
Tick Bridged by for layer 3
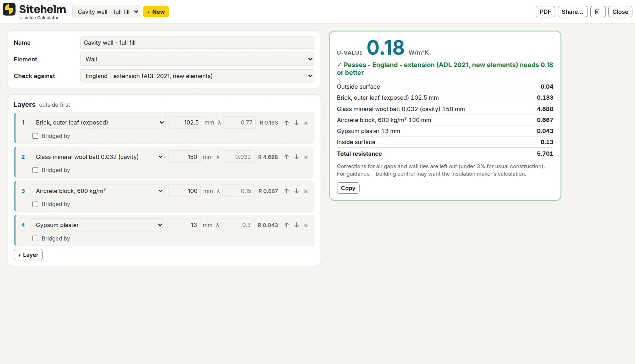pos(35,204)
